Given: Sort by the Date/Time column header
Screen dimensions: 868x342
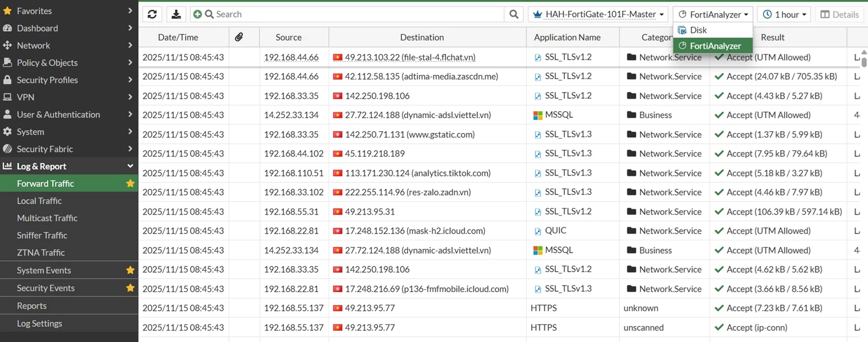Looking at the screenshot, I should [178, 37].
